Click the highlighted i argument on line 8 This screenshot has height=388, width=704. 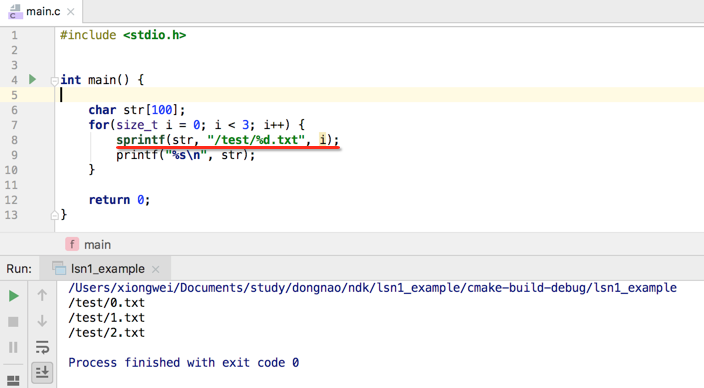point(322,140)
